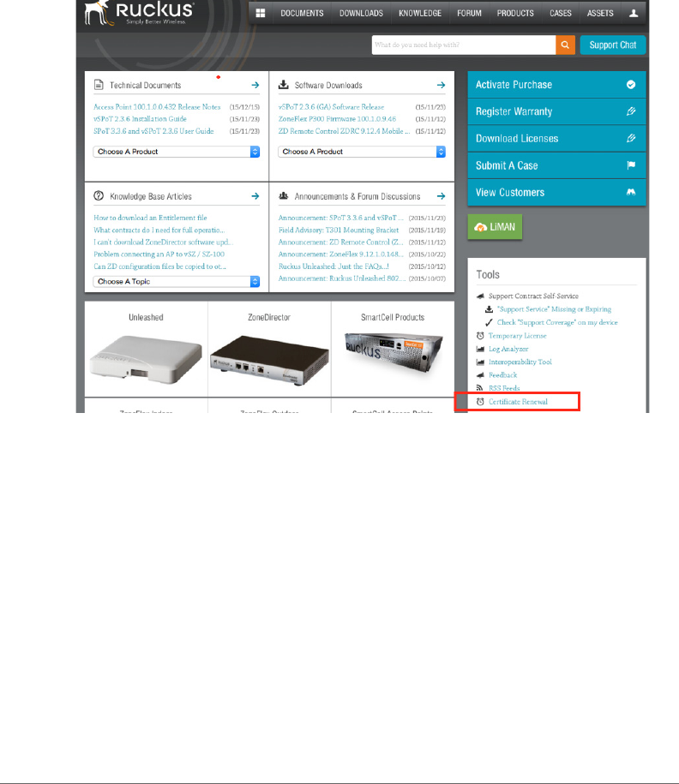
Task: Open the DOCUMENTS menu
Action: [302, 13]
